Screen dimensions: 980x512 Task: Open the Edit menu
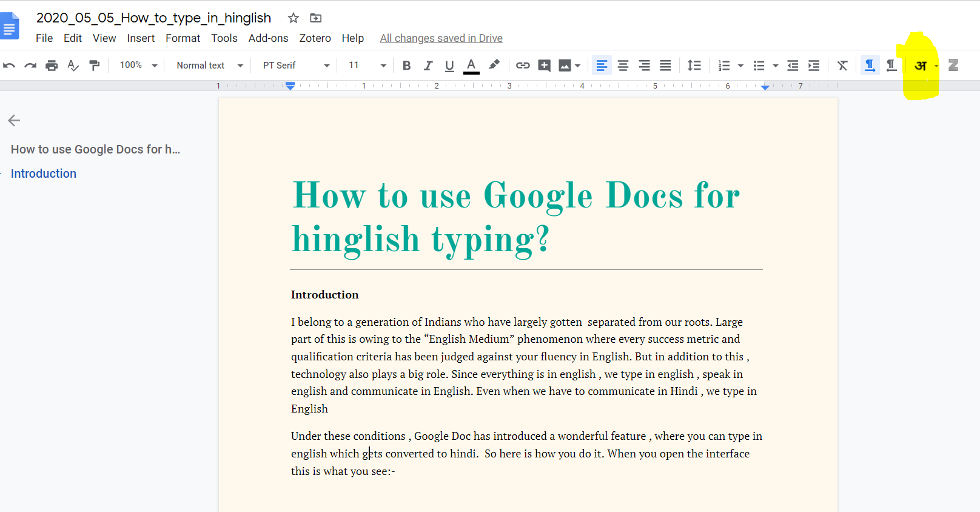(73, 38)
